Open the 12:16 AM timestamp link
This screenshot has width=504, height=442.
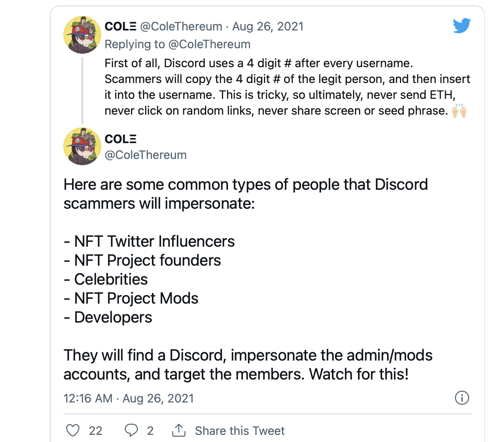coord(88,398)
